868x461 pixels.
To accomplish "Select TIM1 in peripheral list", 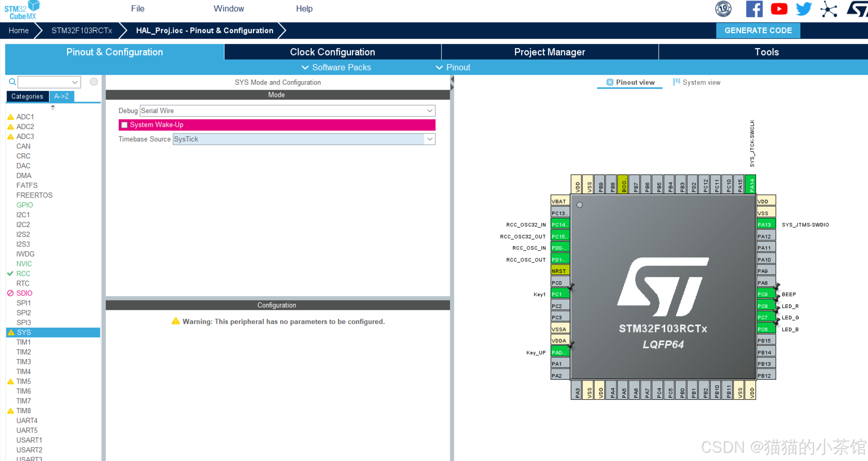I will point(24,342).
